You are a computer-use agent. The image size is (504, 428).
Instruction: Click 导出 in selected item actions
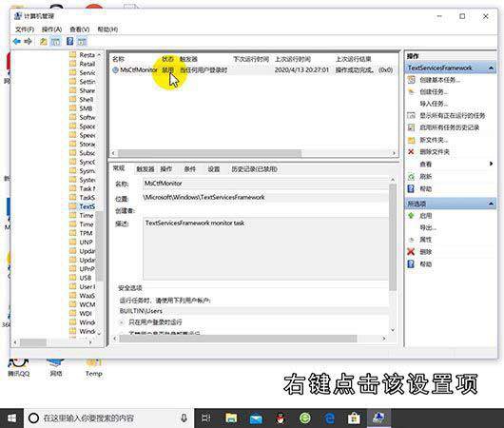(x=428, y=227)
